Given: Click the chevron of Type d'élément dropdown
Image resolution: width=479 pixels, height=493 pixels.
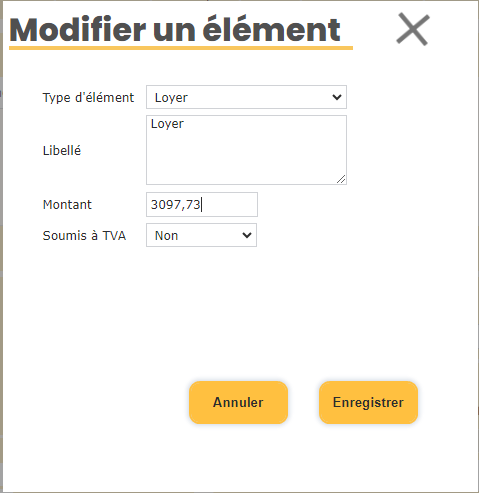Looking at the screenshot, I should 337,97.
